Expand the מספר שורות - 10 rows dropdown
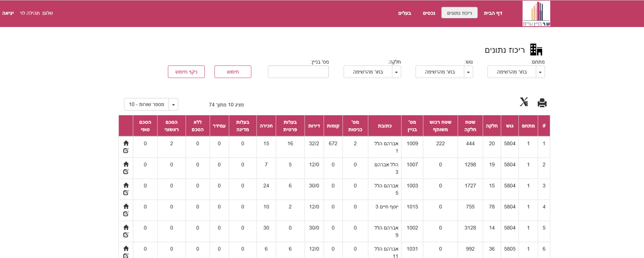This screenshot has height=258, width=644. (x=151, y=104)
